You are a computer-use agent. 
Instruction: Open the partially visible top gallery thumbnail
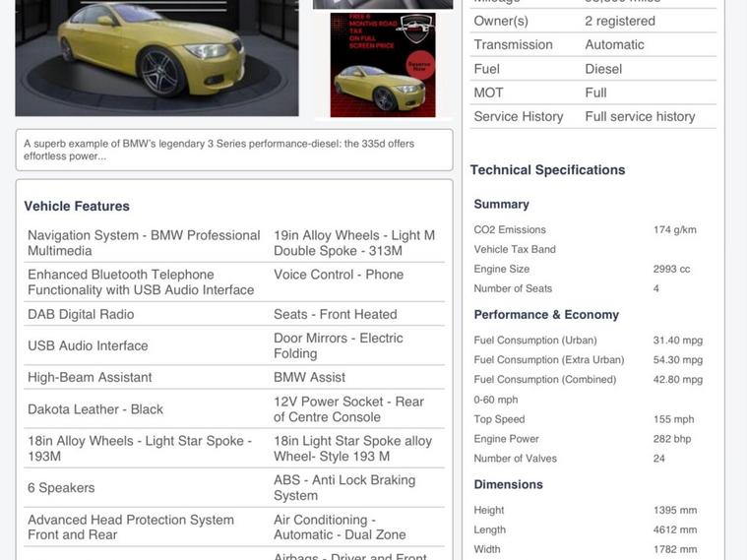coord(382,4)
